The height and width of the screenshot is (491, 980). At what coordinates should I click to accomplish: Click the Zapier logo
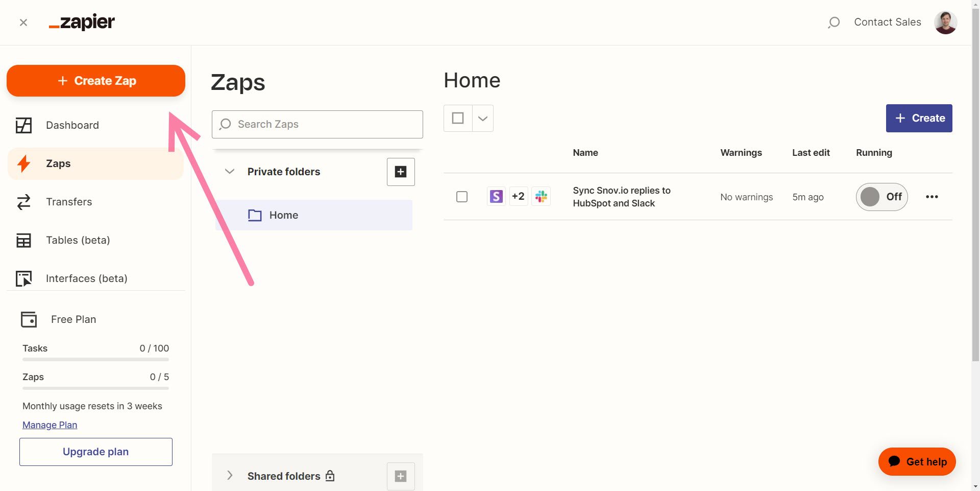coord(82,22)
